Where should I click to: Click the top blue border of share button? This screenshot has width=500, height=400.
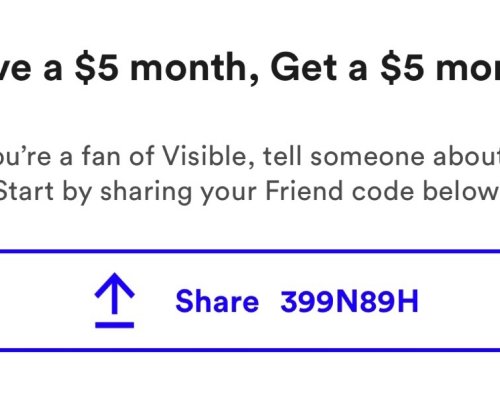pyautogui.click(x=250, y=251)
